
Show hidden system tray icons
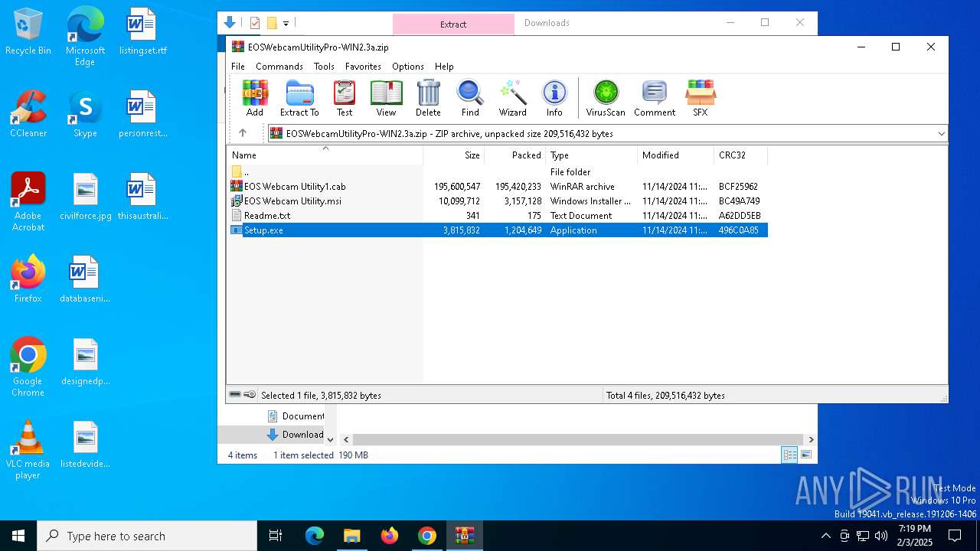coord(825,536)
